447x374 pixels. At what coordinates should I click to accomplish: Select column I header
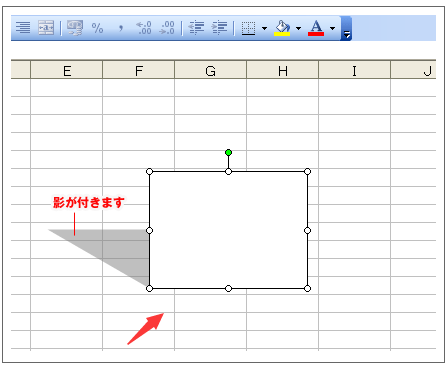coord(355,70)
